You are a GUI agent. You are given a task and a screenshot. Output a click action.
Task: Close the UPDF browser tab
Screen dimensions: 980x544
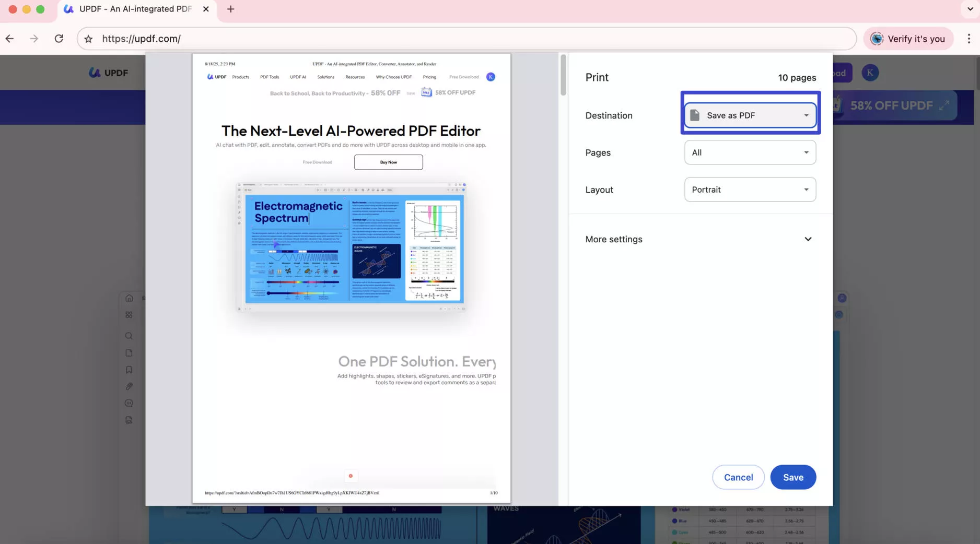pos(206,9)
